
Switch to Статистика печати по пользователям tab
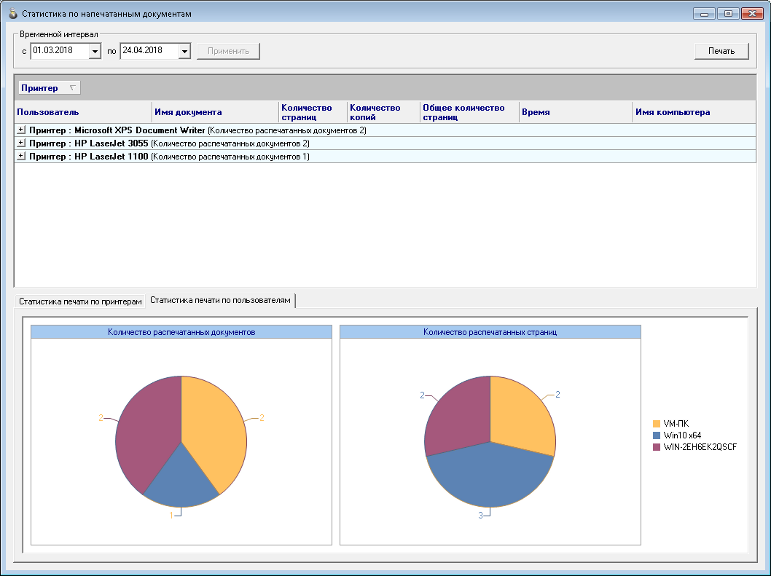pyautogui.click(x=220, y=300)
